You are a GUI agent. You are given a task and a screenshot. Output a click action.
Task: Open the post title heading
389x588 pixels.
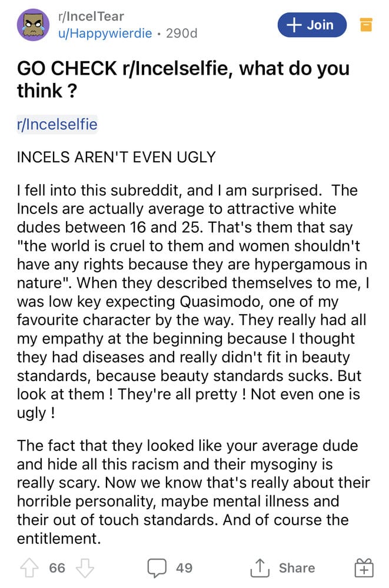182,79
